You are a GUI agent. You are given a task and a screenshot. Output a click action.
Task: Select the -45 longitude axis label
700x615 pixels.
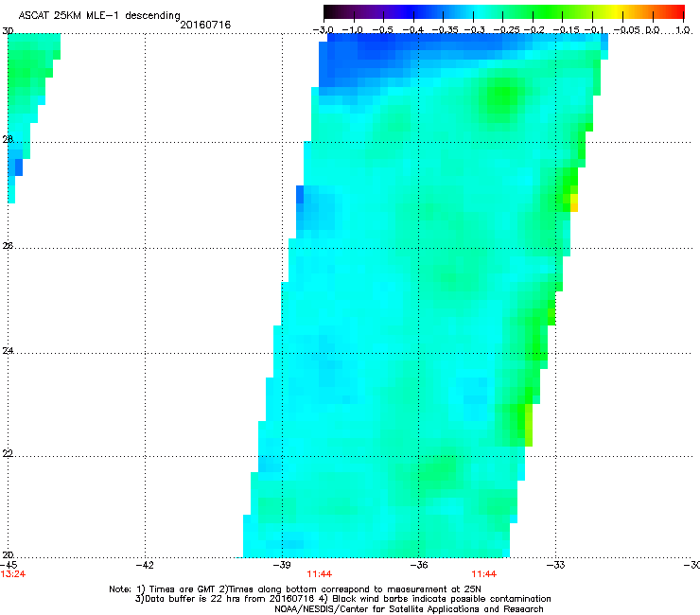pyautogui.click(x=9, y=565)
